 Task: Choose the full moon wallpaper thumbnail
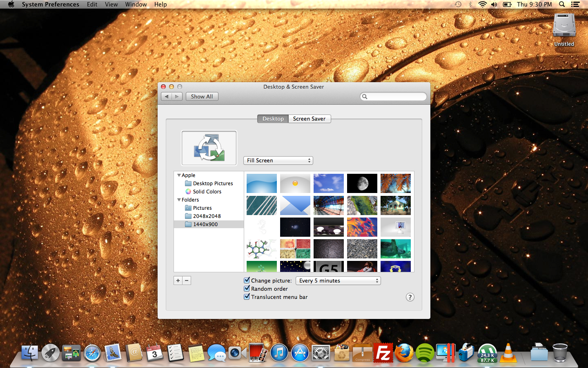[362, 183]
